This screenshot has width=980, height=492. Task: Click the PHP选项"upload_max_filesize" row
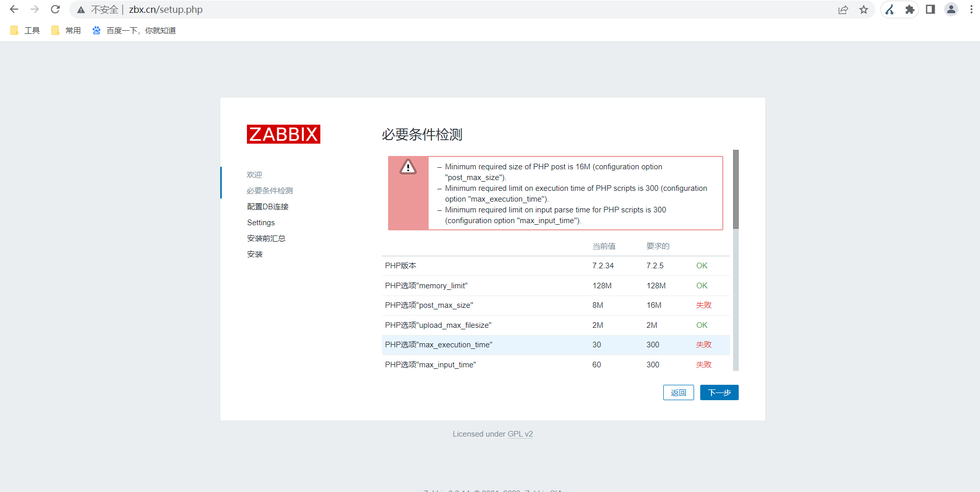click(x=556, y=325)
